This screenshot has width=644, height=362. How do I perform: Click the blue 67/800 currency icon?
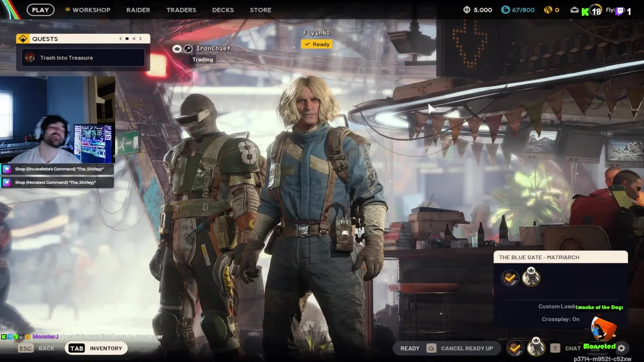(x=506, y=10)
